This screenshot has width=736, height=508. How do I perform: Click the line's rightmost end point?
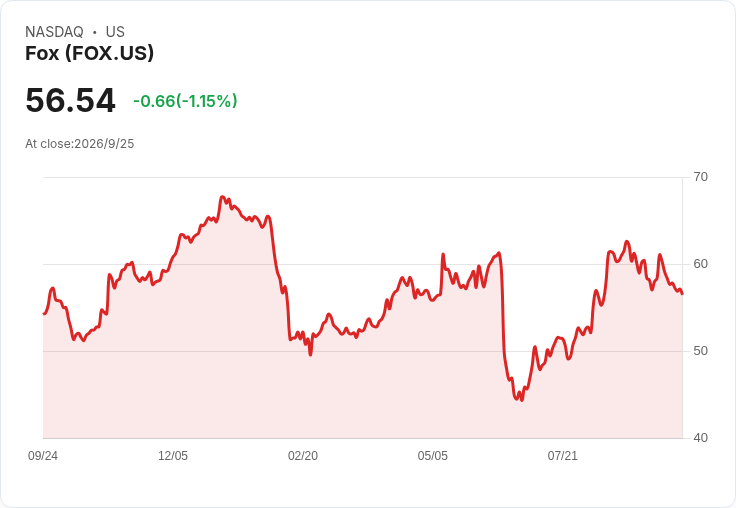(682, 294)
